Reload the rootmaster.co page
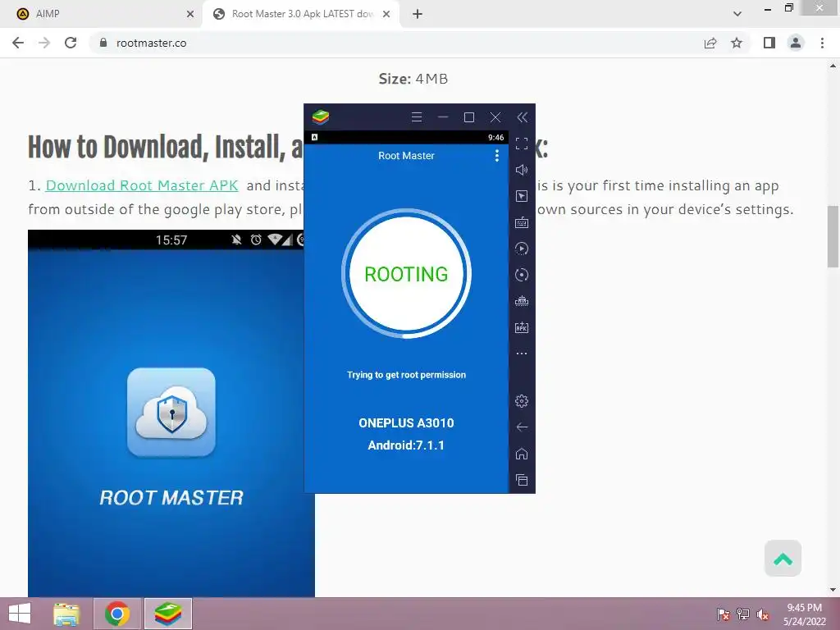The height and width of the screenshot is (630, 840). point(71,43)
